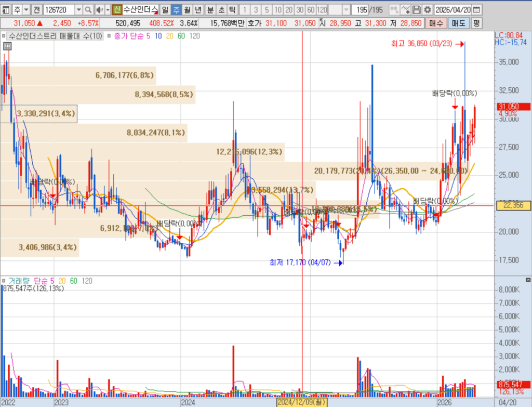Screen dimensions: 532x407
Task: Toggle the left side panel icon
Action: pos(6,9)
